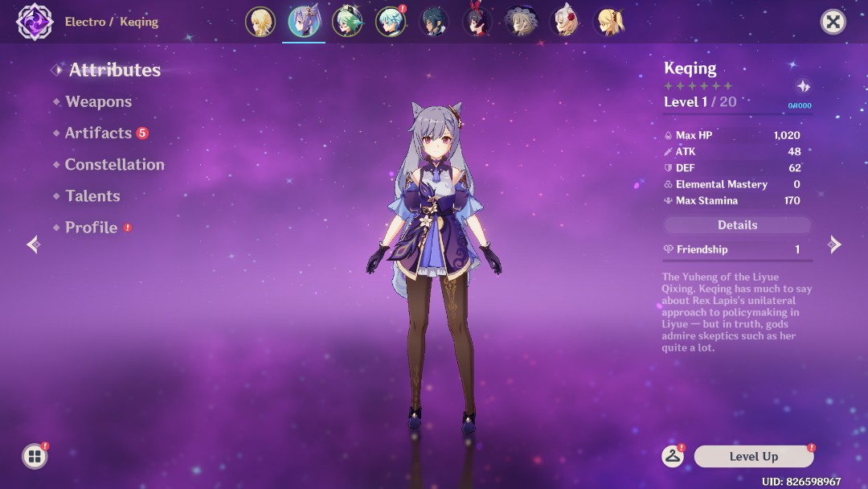
Task: Go to the previous character with left arrow
Action: pyautogui.click(x=33, y=244)
